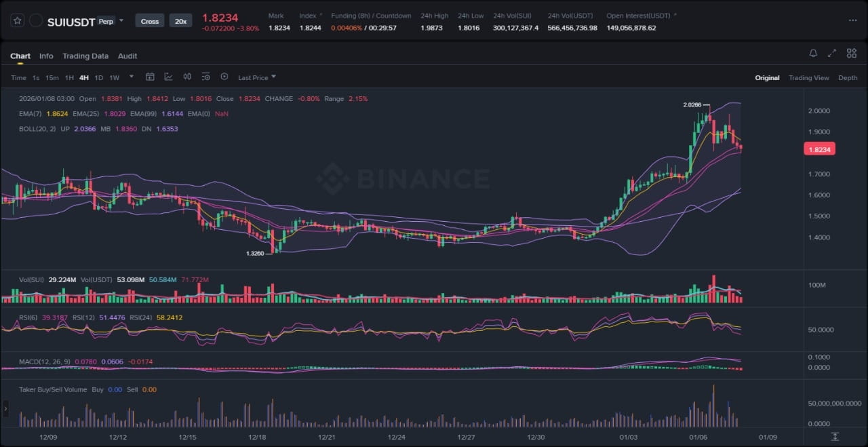Switch to the Info tab
Image resolution: width=868 pixels, height=447 pixels.
pyautogui.click(x=46, y=56)
